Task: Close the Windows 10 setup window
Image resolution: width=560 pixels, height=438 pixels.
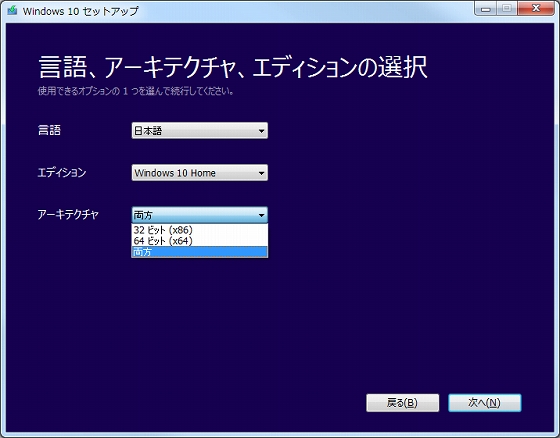Action: (536, 9)
